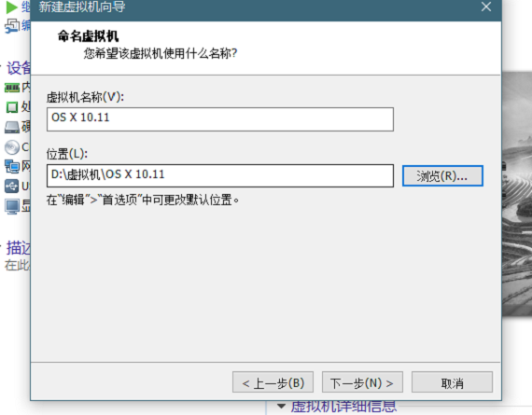Collapse the 描述 description section header
532x415 pixels.
pos(17,248)
